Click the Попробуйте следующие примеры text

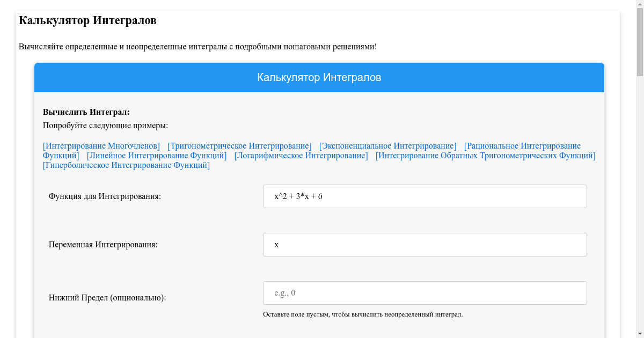[x=105, y=126]
